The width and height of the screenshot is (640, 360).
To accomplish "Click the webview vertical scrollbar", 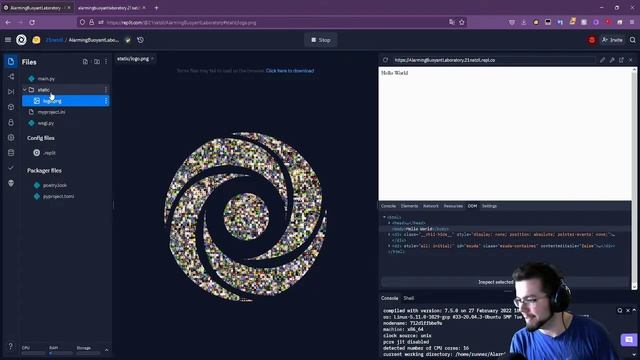I will 634,179.
